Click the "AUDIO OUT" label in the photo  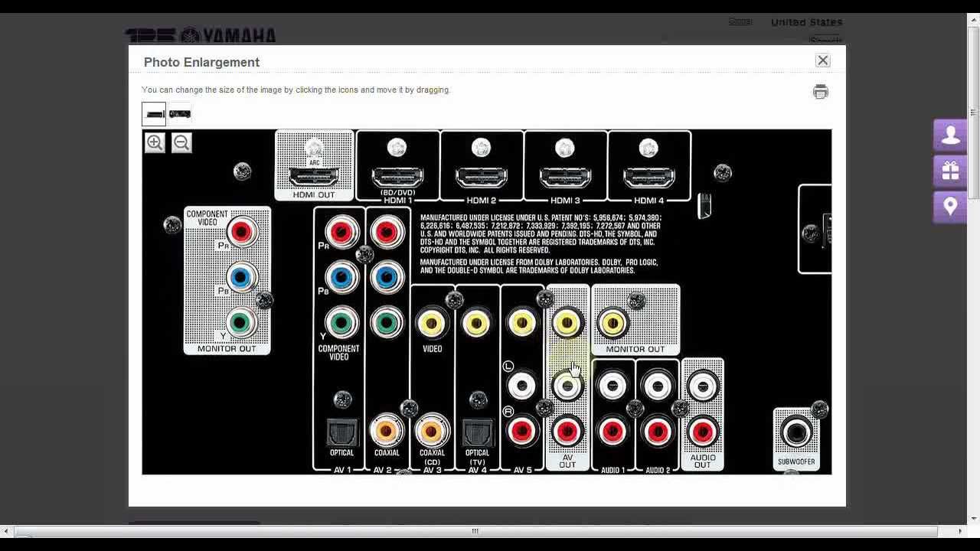(x=703, y=461)
